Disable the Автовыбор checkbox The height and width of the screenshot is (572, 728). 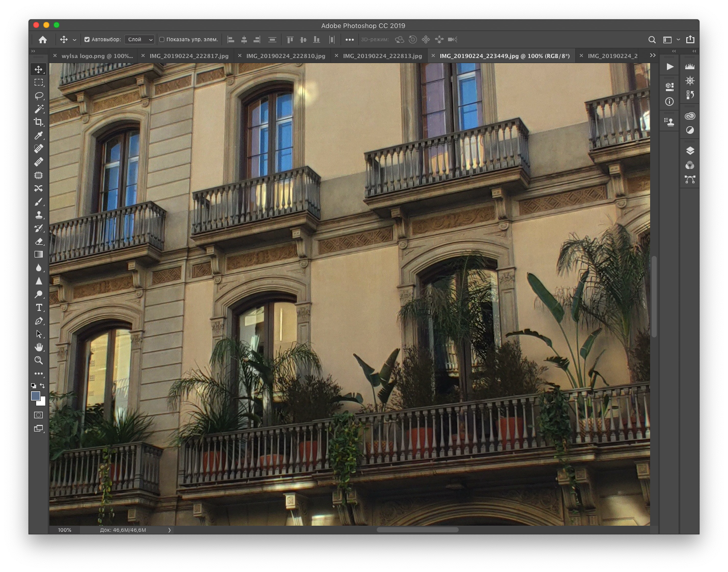click(87, 40)
